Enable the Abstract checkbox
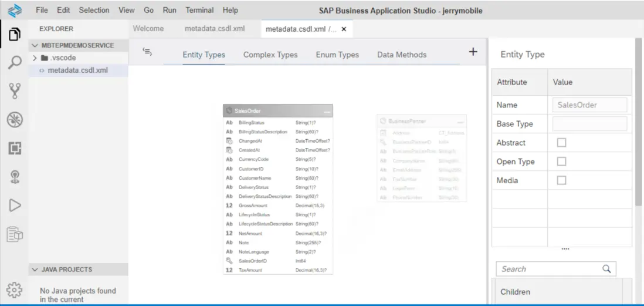The image size is (644, 306). tap(561, 143)
